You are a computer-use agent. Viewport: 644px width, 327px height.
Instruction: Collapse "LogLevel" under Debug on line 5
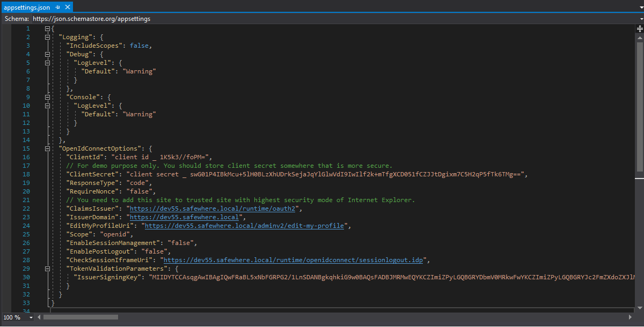point(48,63)
